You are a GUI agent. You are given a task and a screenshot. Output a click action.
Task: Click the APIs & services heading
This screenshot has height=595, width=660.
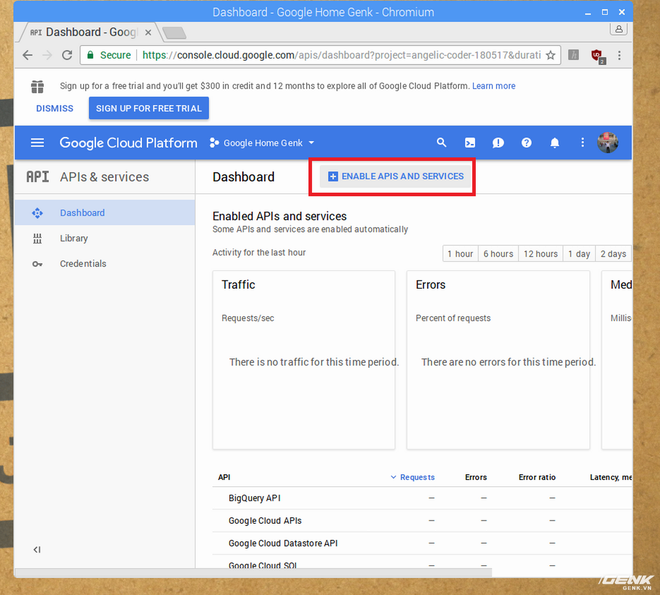(104, 177)
